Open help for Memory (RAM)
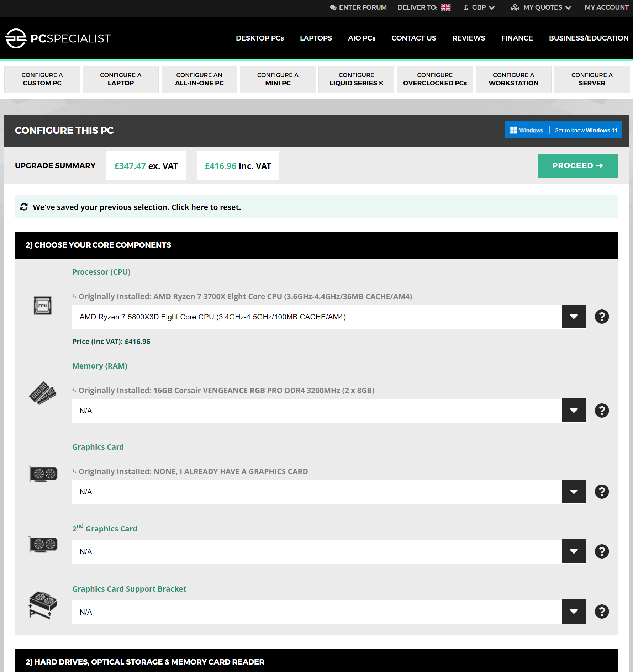 602,411
